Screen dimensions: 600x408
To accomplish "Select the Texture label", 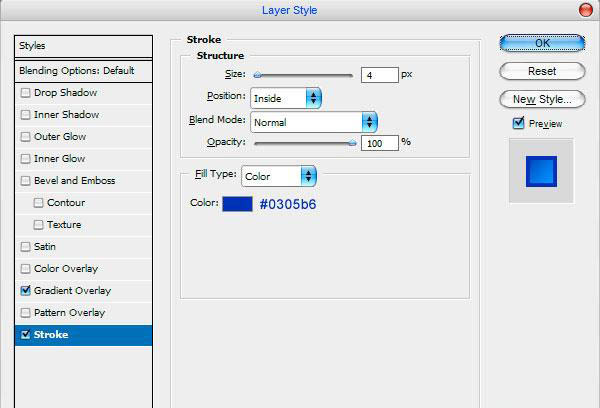I will [x=64, y=225].
